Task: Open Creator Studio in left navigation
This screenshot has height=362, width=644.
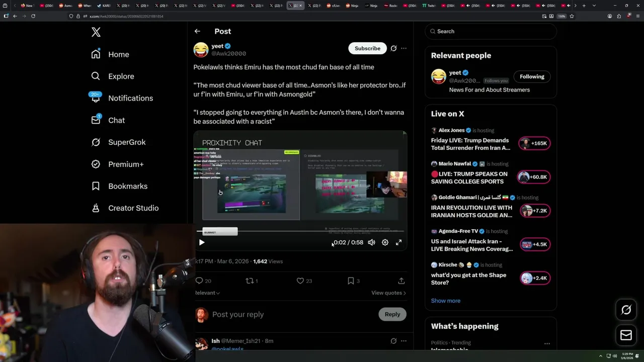Action: coord(125,208)
